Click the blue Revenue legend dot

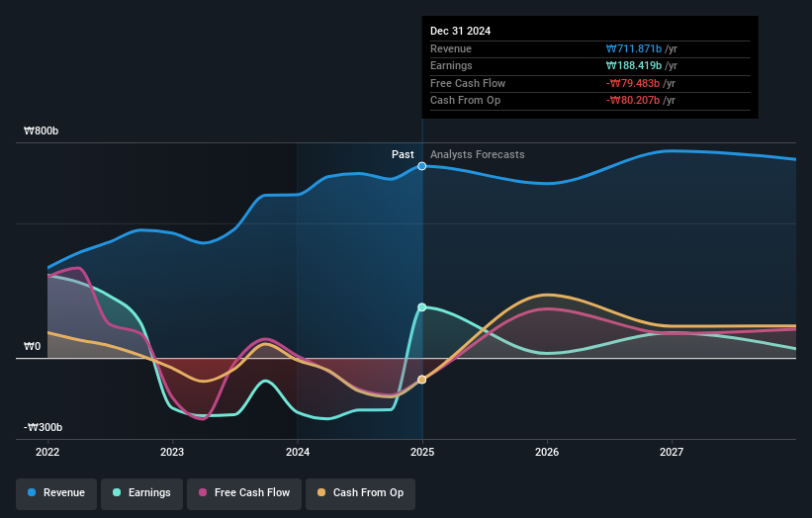pos(32,492)
